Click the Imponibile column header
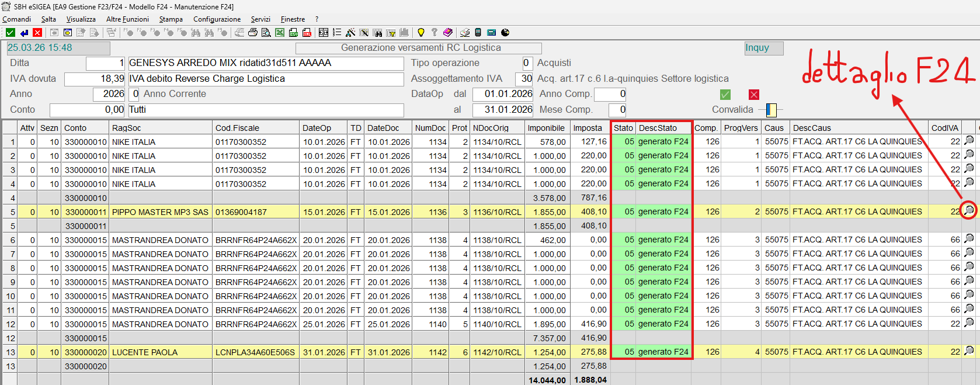Screen dimensions: 980x385 [x=546, y=127]
